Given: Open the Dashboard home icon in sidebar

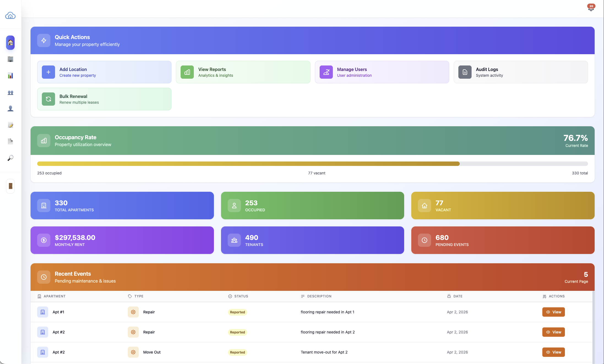Looking at the screenshot, I should [x=10, y=43].
